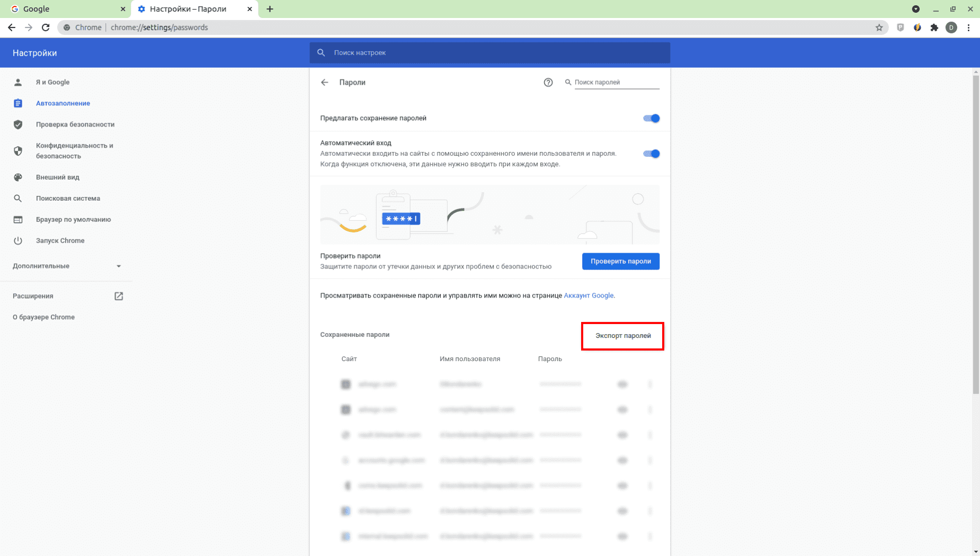Bookmark this page with the star icon
This screenshot has width=980, height=556.
coord(879,28)
